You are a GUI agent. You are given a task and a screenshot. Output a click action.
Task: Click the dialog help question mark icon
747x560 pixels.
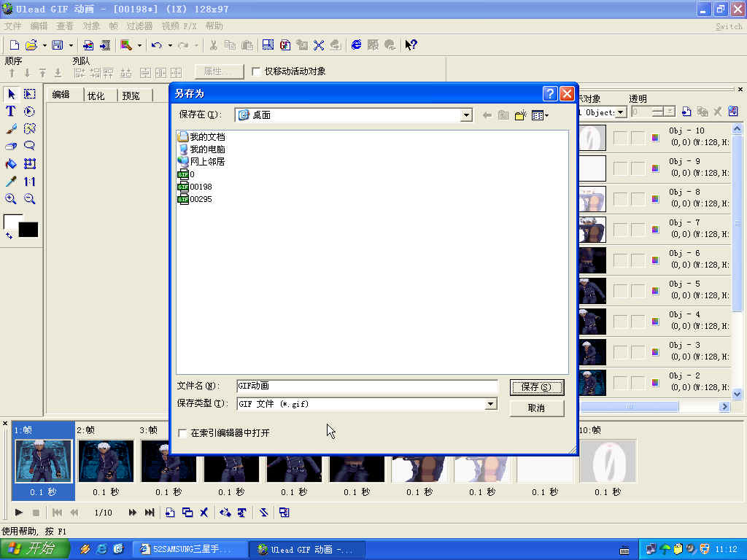[x=550, y=93]
